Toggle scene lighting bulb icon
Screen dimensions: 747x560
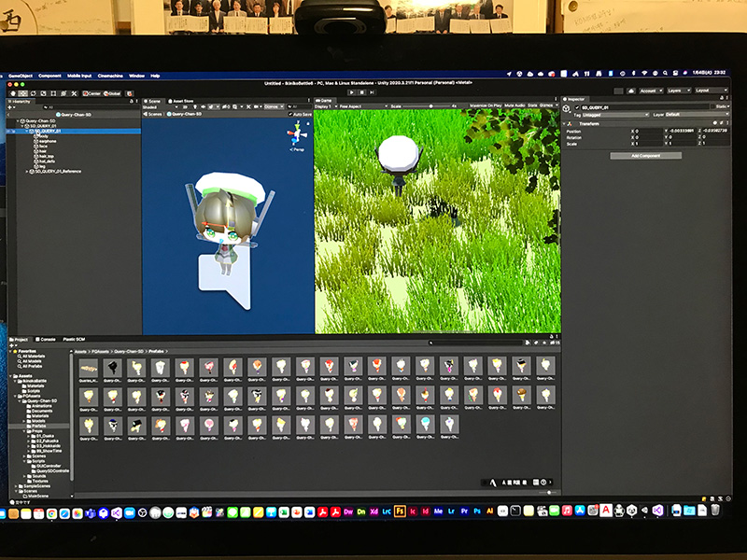[195, 107]
